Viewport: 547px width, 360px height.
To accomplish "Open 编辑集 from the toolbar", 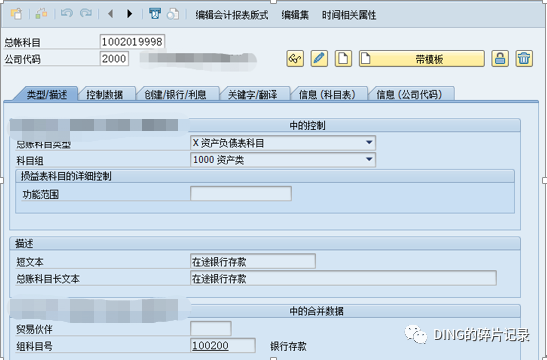I will tap(295, 15).
